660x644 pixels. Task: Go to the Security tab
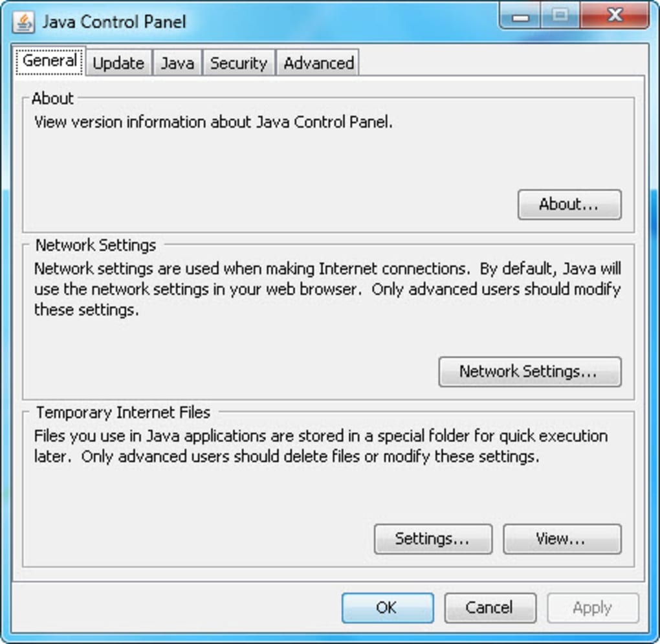tap(239, 63)
